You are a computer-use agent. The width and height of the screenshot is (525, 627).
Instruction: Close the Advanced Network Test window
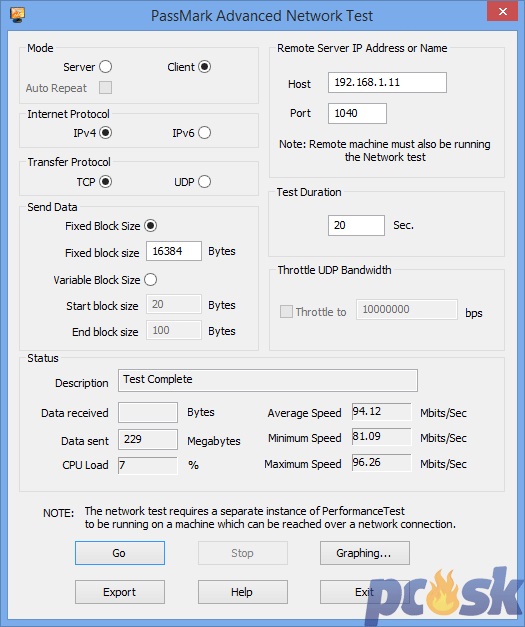[503, 12]
